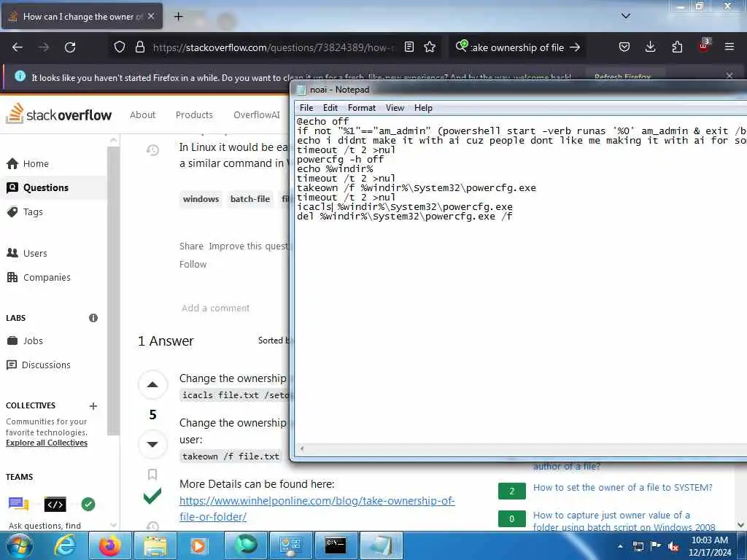Open the winhelponline take-ownership link
The image size is (747, 560).
click(317, 508)
